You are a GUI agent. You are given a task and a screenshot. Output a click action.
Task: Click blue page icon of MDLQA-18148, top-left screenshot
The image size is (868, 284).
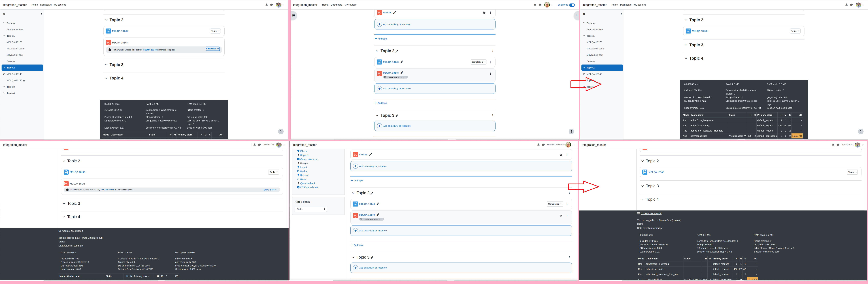[108, 31]
